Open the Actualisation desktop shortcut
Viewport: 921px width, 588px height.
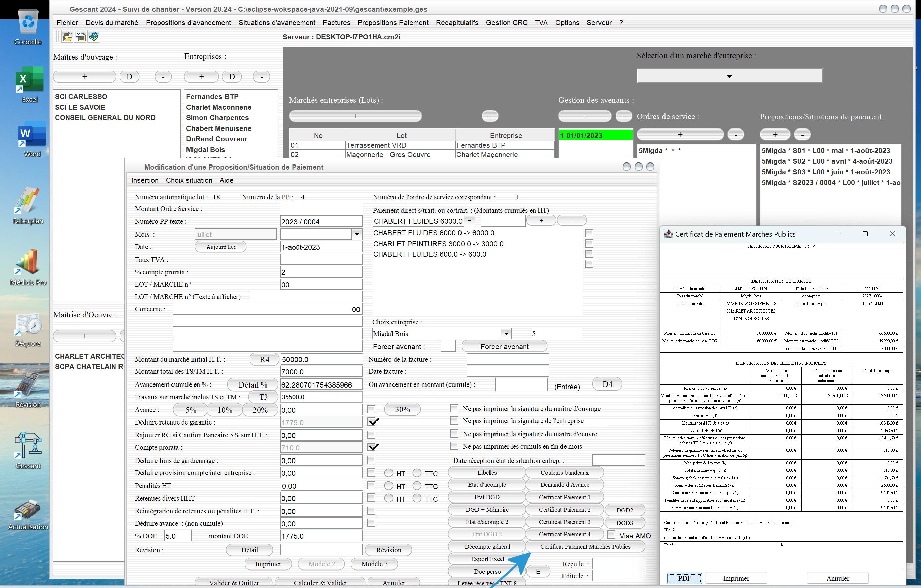[28, 514]
